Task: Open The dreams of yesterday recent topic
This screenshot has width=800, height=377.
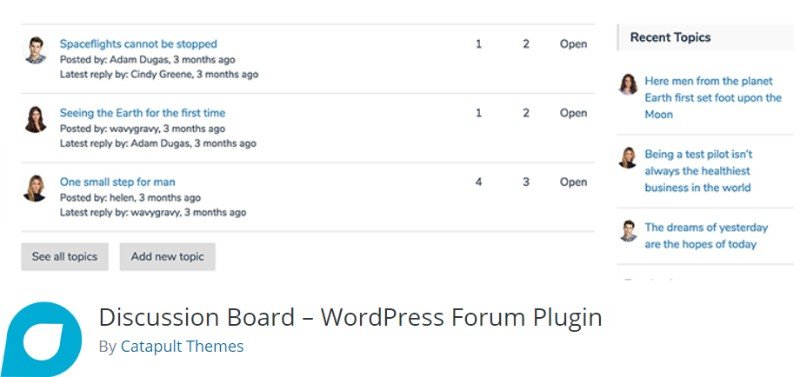Action: [706, 236]
